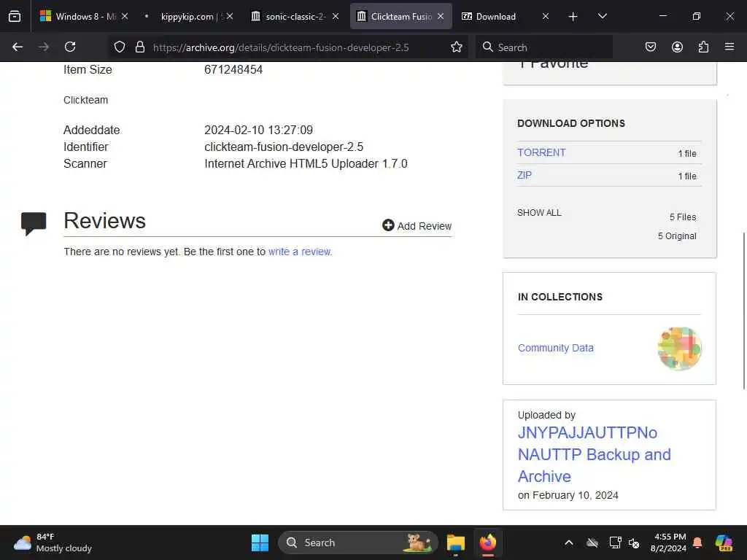
Task: Expand the list all tabs chevron
Action: (602, 16)
